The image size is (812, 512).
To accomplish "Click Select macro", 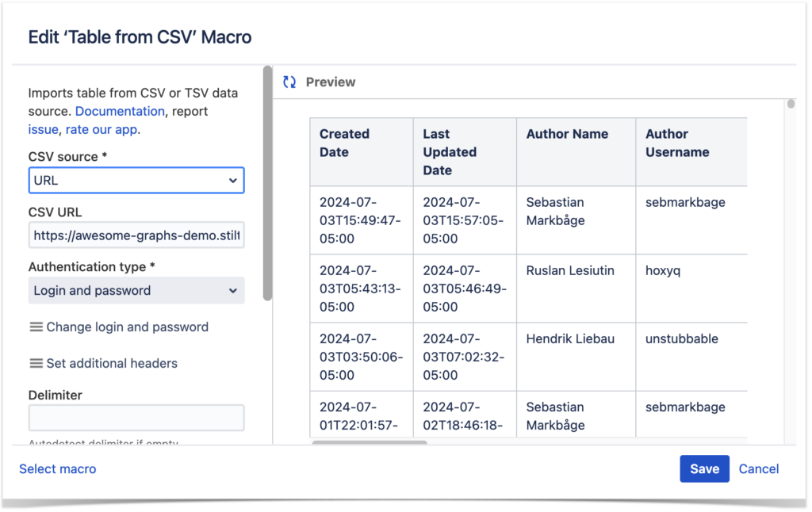I will (x=57, y=468).
